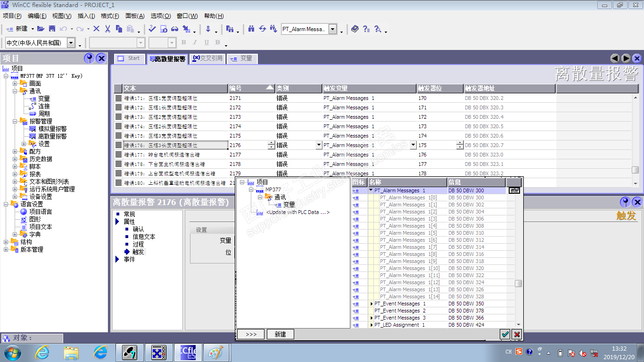Switch to the Start tab
The height and width of the screenshot is (362, 644).
click(x=130, y=58)
